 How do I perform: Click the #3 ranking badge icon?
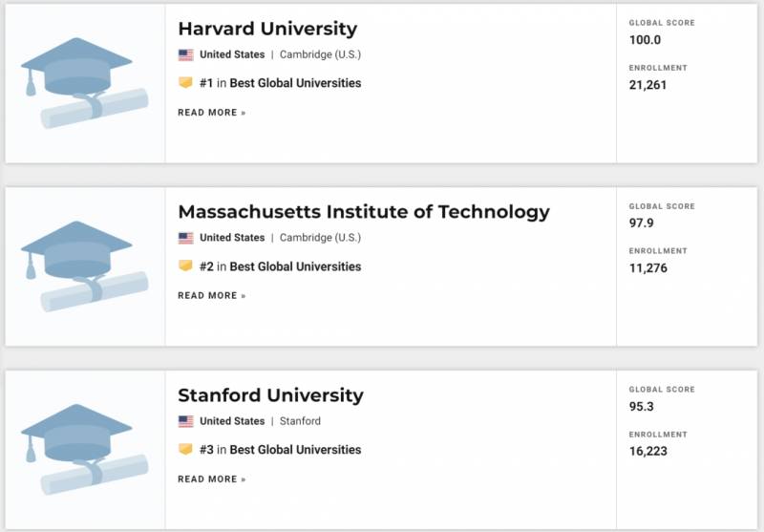pos(185,450)
